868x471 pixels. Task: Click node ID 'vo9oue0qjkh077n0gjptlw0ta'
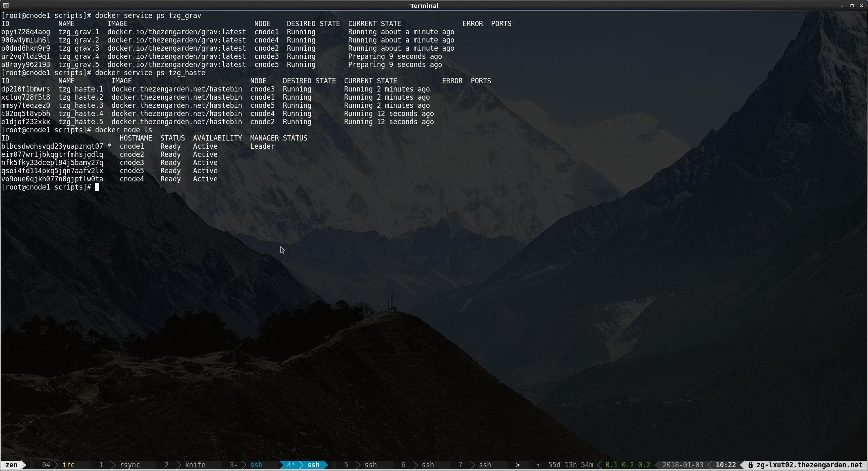[52, 179]
